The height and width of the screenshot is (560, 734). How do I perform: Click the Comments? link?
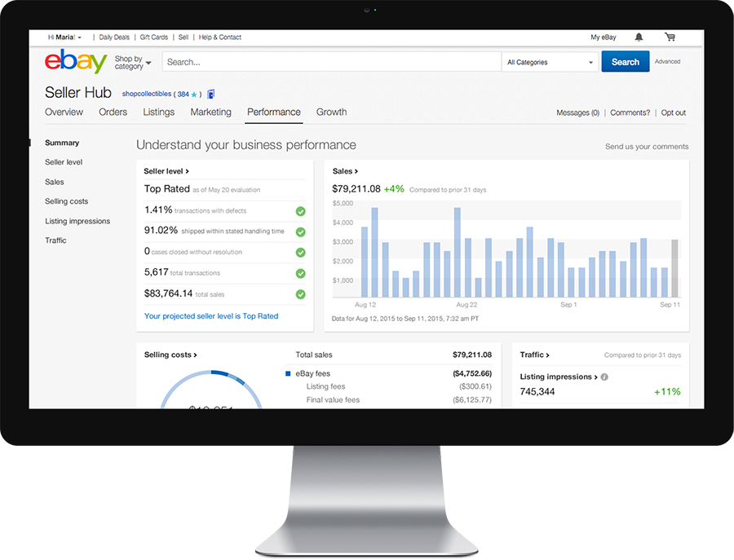click(630, 112)
